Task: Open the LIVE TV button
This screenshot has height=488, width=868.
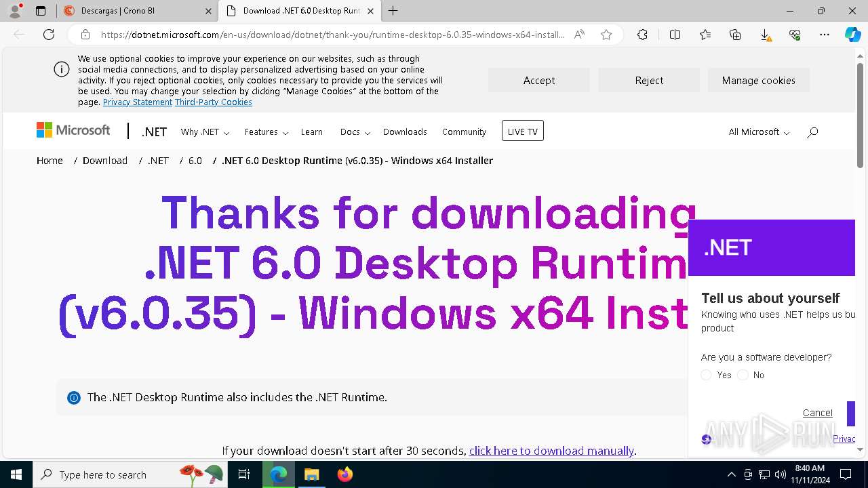Action: [523, 131]
